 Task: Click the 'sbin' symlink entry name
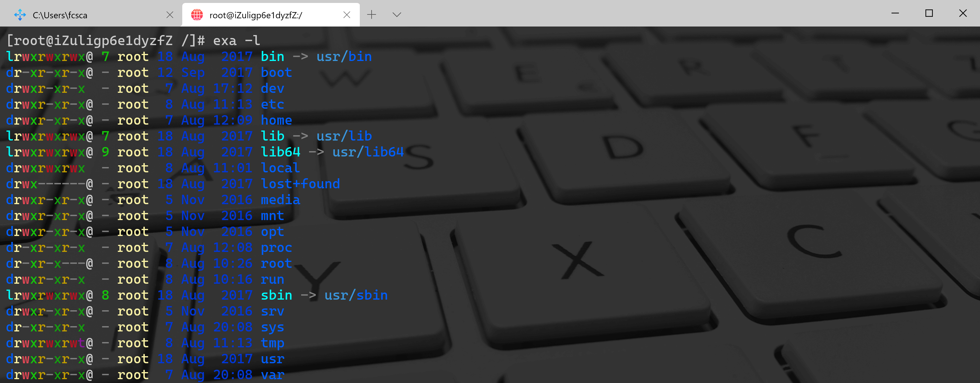(276, 295)
